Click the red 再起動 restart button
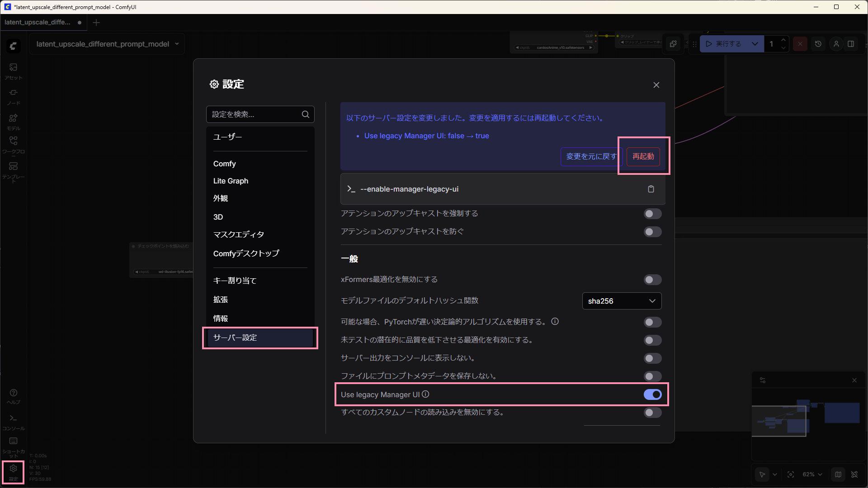 pos(643,156)
